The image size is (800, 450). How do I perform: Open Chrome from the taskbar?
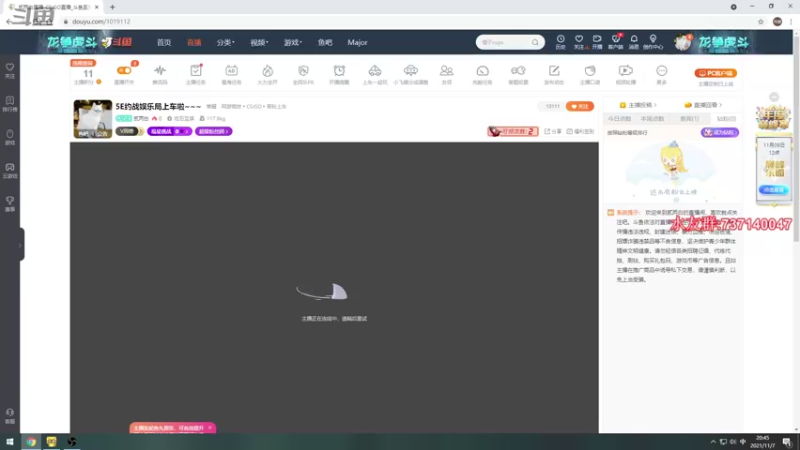[x=31, y=442]
